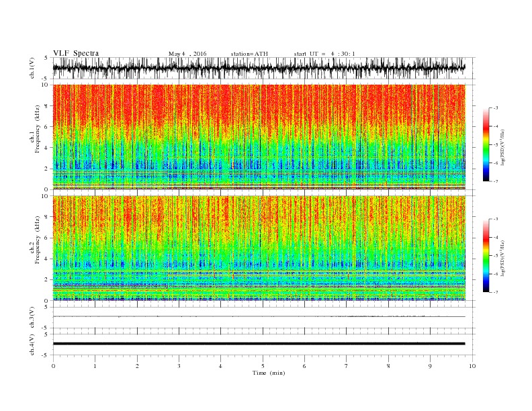Click the "VLF Spectra" plot title
The height and width of the screenshot is (411, 532).
pos(76,53)
